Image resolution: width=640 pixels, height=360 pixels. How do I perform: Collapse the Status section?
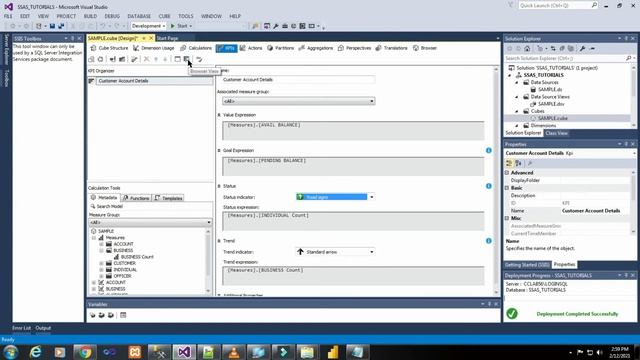coord(219,186)
